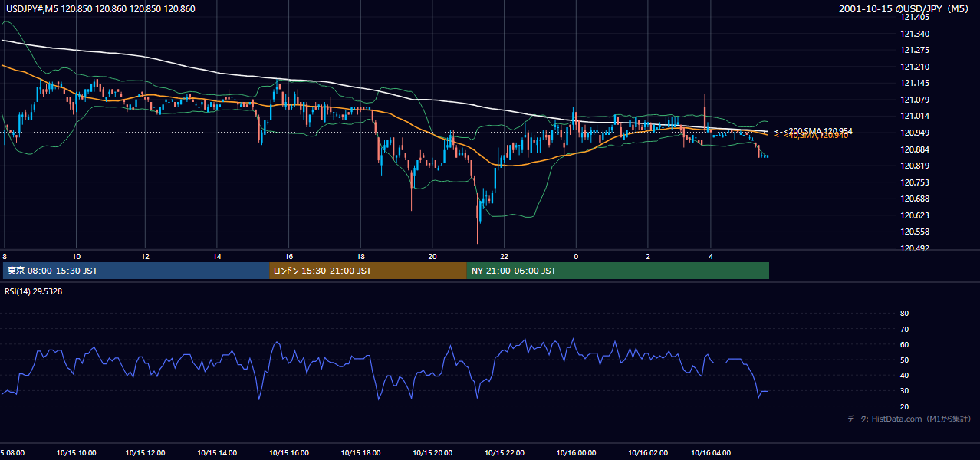Click price axis label 120.884
980x460 pixels.
(x=914, y=149)
